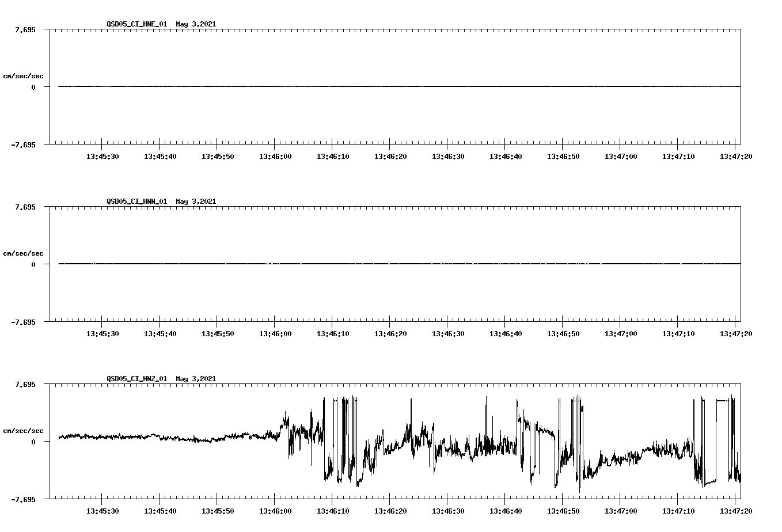Click the 13:45:30 time tick on top axis

[x=104, y=155]
